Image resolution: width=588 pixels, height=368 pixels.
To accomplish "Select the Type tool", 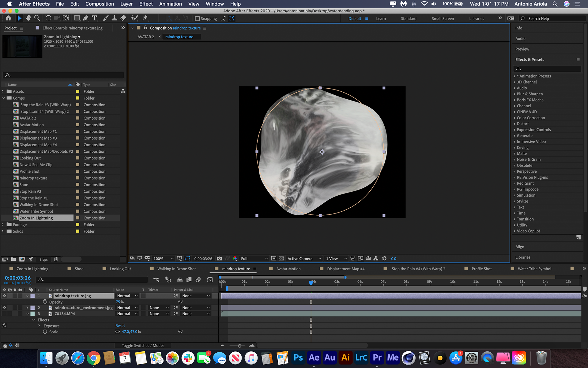I will (95, 18).
